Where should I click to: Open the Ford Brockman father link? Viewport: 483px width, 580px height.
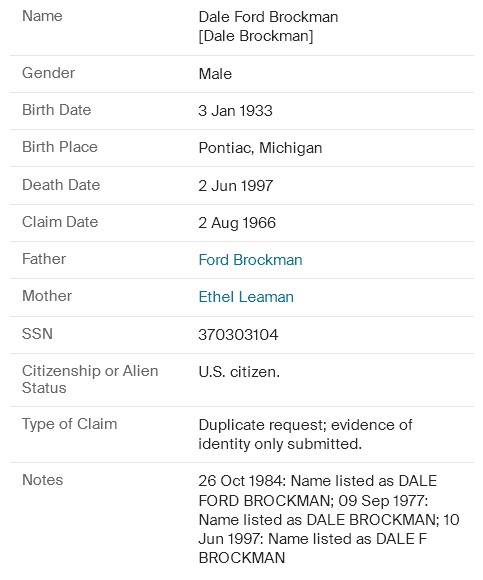(x=250, y=260)
